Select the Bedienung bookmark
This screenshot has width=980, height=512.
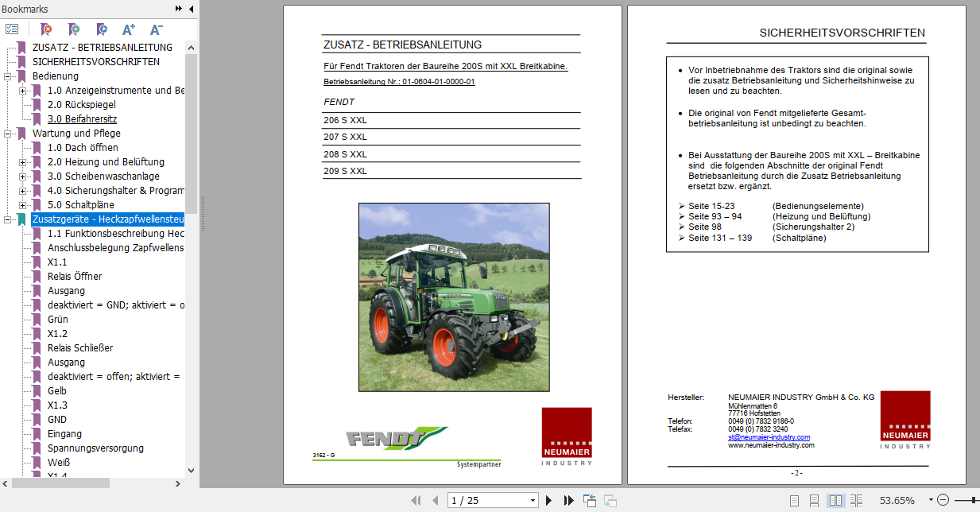point(56,76)
